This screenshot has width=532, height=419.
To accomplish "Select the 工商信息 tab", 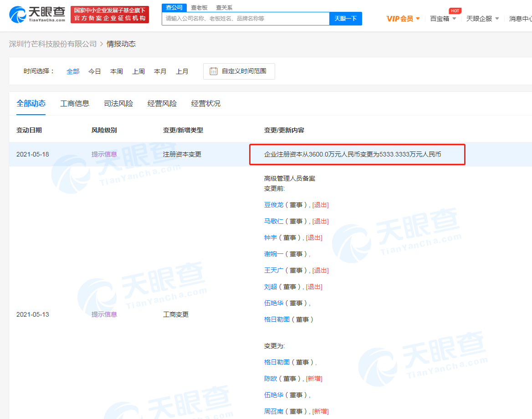I will pyautogui.click(x=75, y=104).
